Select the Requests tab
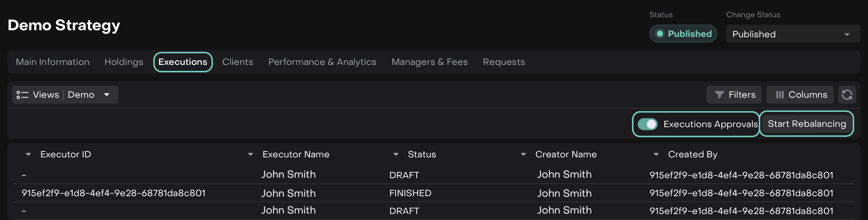The width and height of the screenshot is (868, 220). (504, 62)
